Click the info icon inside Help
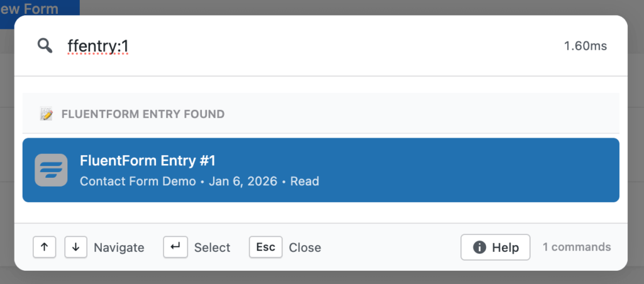Image resolution: width=644 pixels, height=284 pixels. point(479,247)
